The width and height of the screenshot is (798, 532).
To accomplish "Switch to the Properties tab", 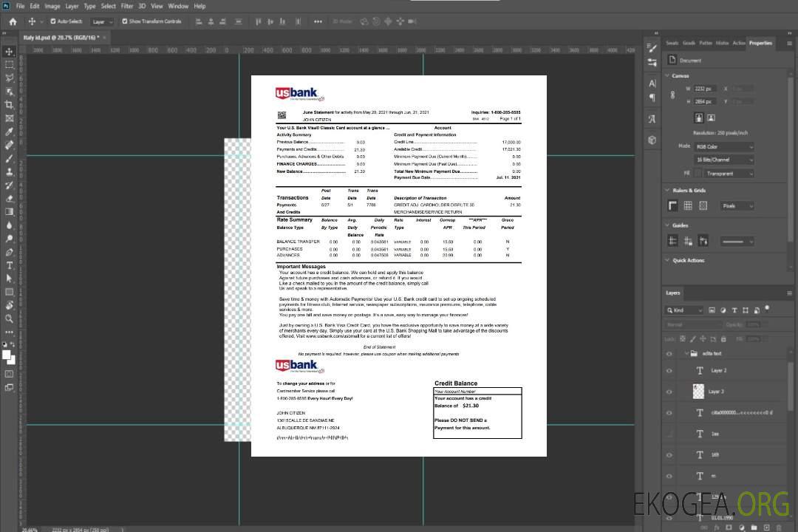I will click(x=760, y=44).
